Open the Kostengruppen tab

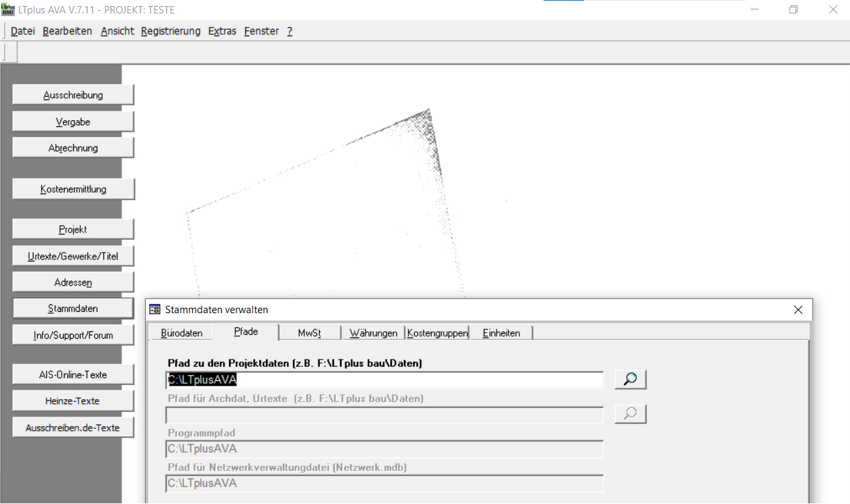437,333
